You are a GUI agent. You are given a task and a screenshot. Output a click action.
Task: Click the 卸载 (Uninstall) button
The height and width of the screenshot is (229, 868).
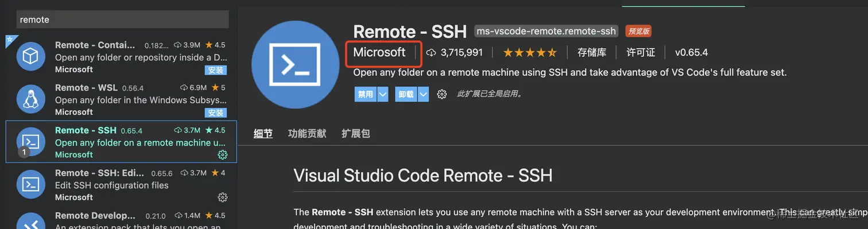[406, 94]
